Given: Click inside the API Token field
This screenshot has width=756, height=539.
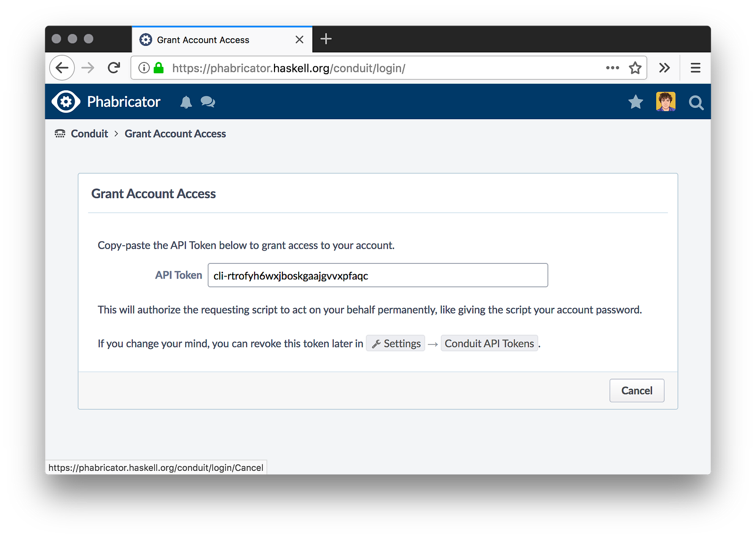Looking at the screenshot, I should click(378, 275).
